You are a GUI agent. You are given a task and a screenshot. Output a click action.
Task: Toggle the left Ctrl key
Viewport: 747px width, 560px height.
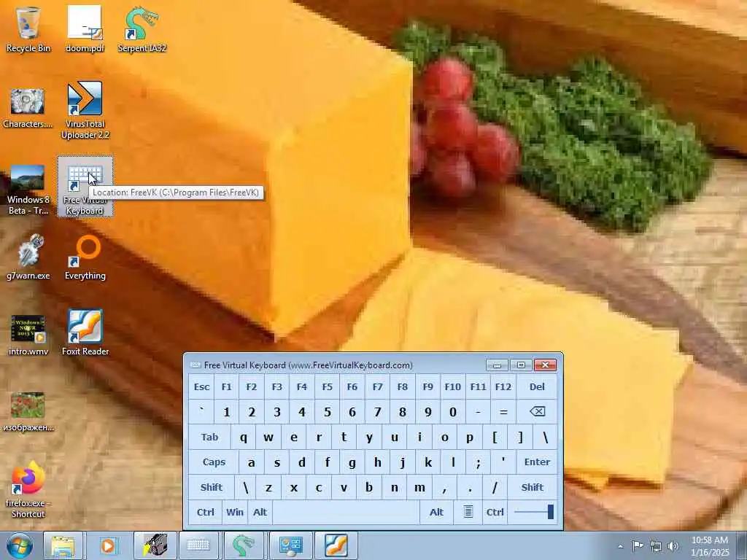tap(205, 512)
